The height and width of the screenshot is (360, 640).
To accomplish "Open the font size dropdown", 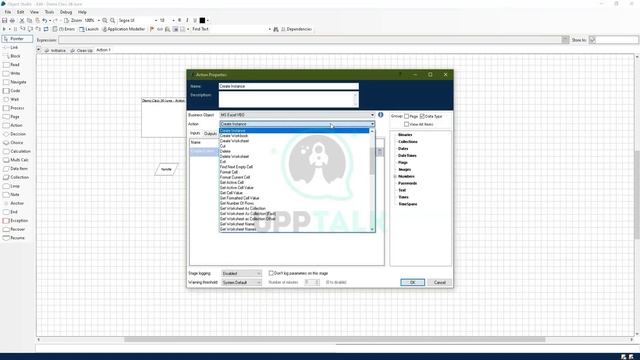I will tap(173, 20).
